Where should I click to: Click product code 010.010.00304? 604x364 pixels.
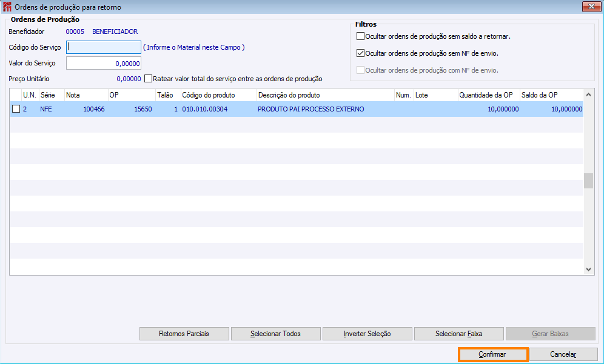pyautogui.click(x=205, y=109)
